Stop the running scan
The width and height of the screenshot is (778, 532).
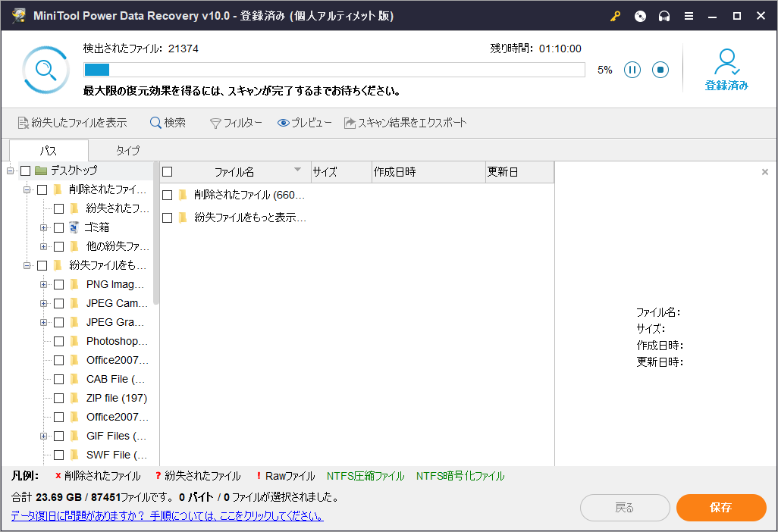click(660, 70)
